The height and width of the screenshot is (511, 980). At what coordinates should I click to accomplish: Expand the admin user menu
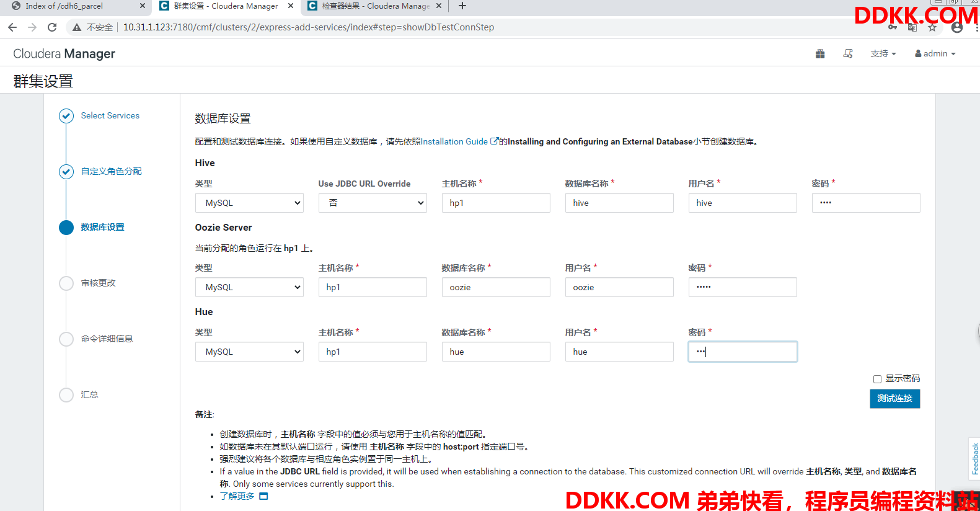click(935, 54)
